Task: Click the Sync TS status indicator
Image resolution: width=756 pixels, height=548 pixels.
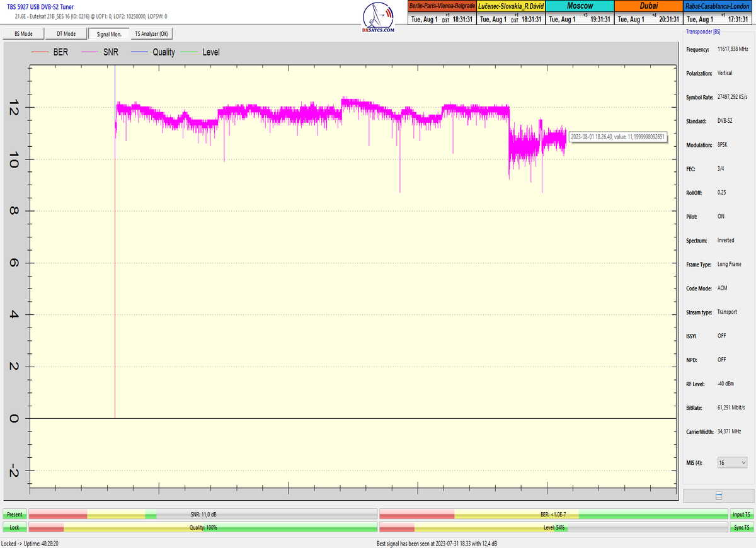Action: tap(741, 527)
